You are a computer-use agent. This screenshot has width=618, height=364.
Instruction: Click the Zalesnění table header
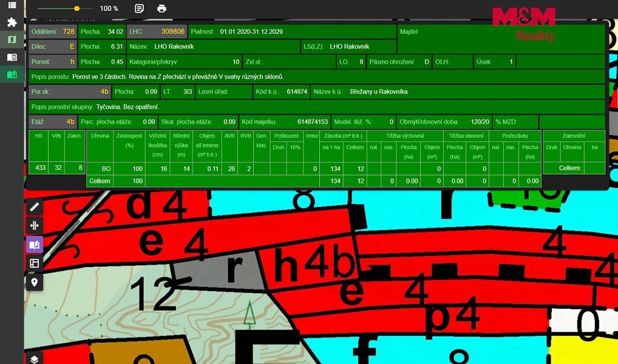[x=574, y=136]
